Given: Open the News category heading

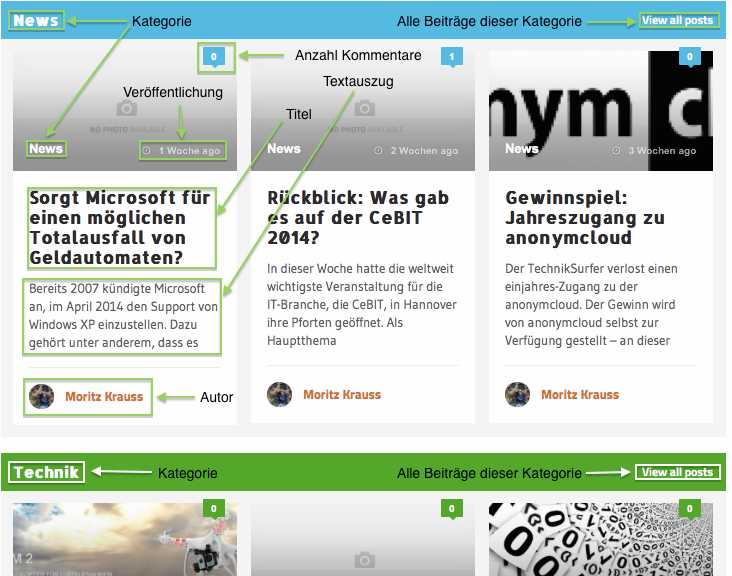Looking at the screenshot, I should pos(36,21).
